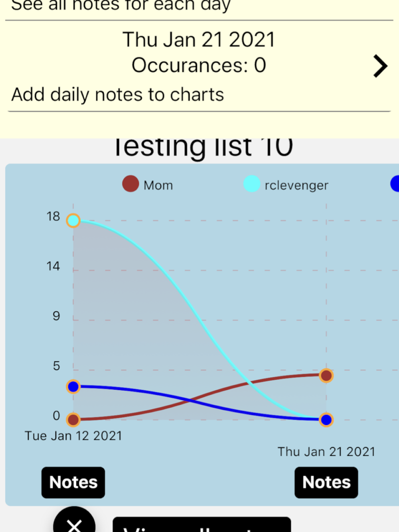The image size is (399, 532).
Task: Select cyan data point at value 18
Action: point(73,221)
